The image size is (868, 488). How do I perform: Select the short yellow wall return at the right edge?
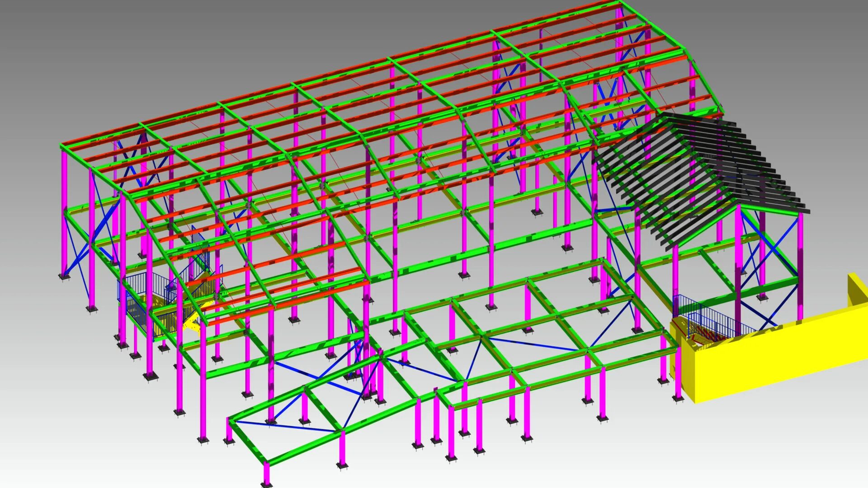coord(858,289)
